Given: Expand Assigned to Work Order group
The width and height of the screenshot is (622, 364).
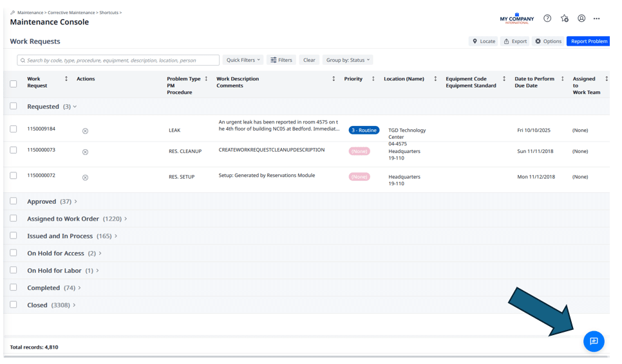Looking at the screenshot, I should 126,219.
